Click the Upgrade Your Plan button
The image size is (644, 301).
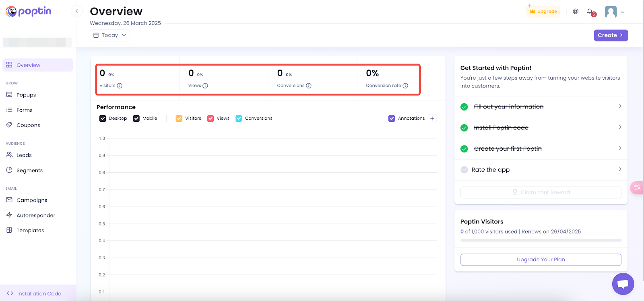pyautogui.click(x=541, y=260)
